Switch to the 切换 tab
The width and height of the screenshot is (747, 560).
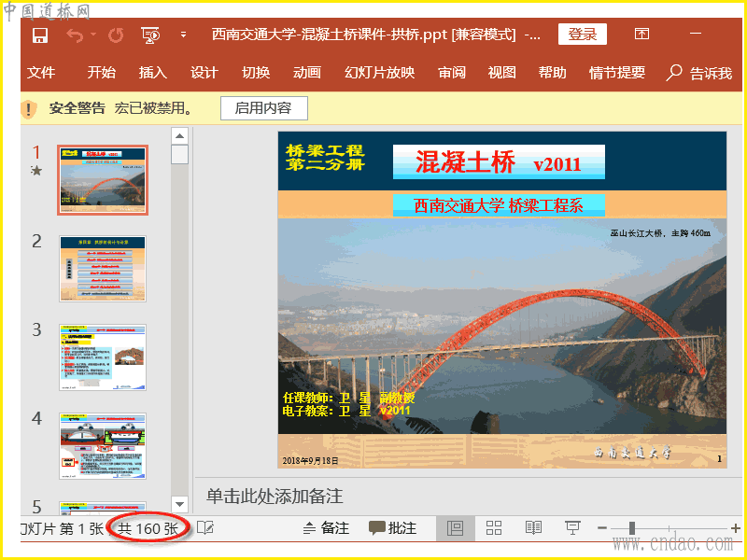256,73
